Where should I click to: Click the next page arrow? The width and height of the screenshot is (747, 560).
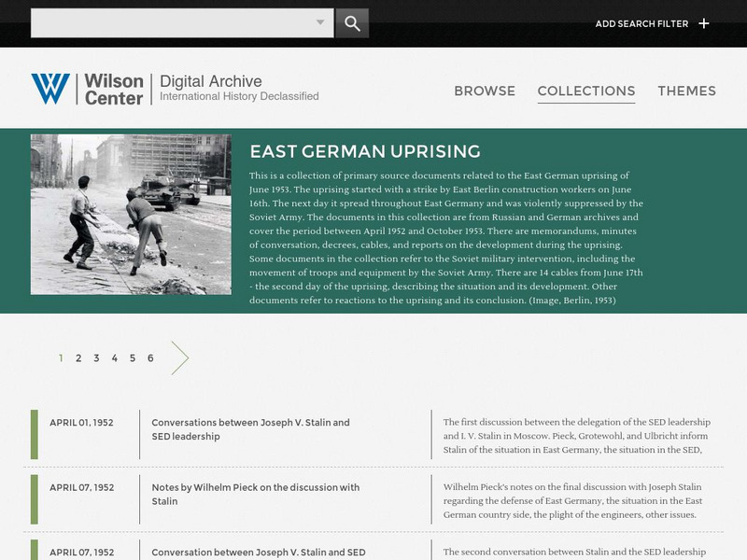coord(180,358)
